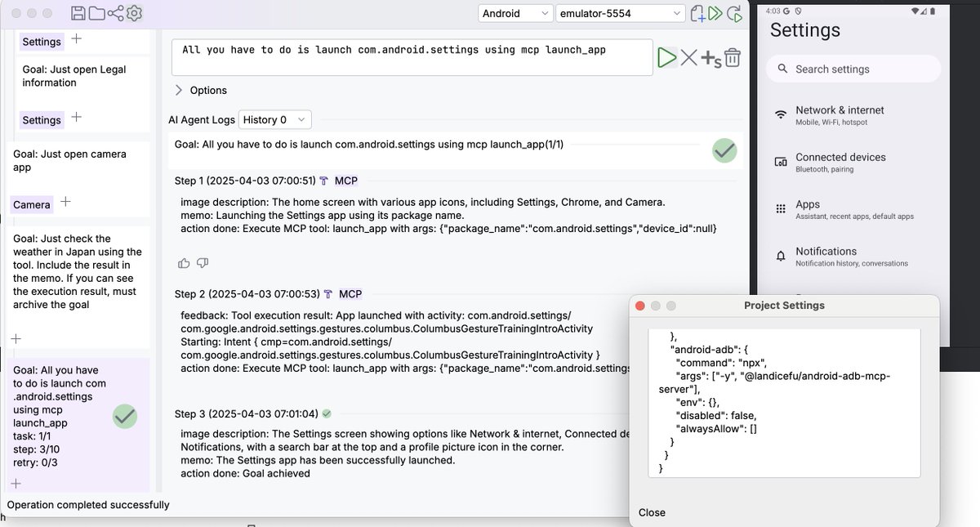Image resolution: width=980 pixels, height=527 pixels.
Task: Click plus icon next to Camera tag
Action: tap(66, 201)
